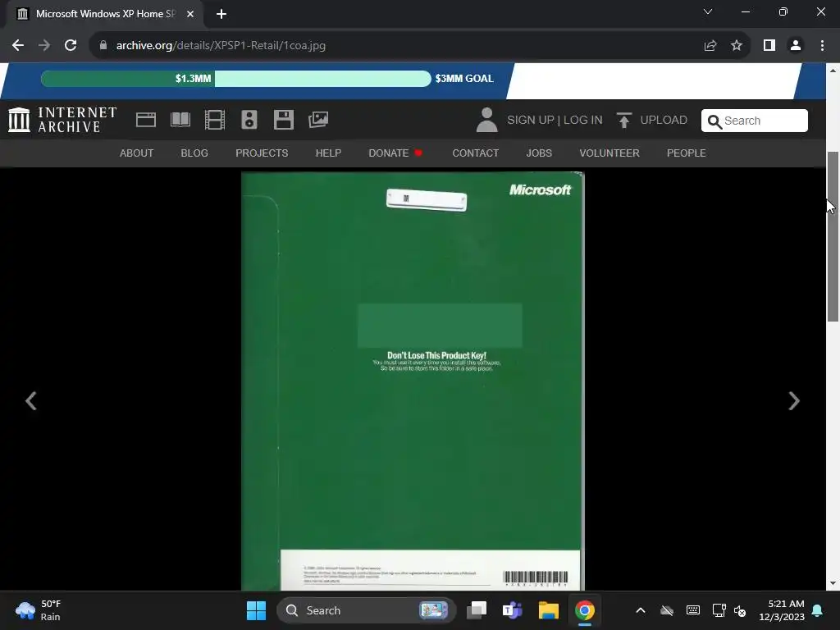Show the next image with right chevron
Image resolution: width=840 pixels, height=630 pixels.
point(794,400)
